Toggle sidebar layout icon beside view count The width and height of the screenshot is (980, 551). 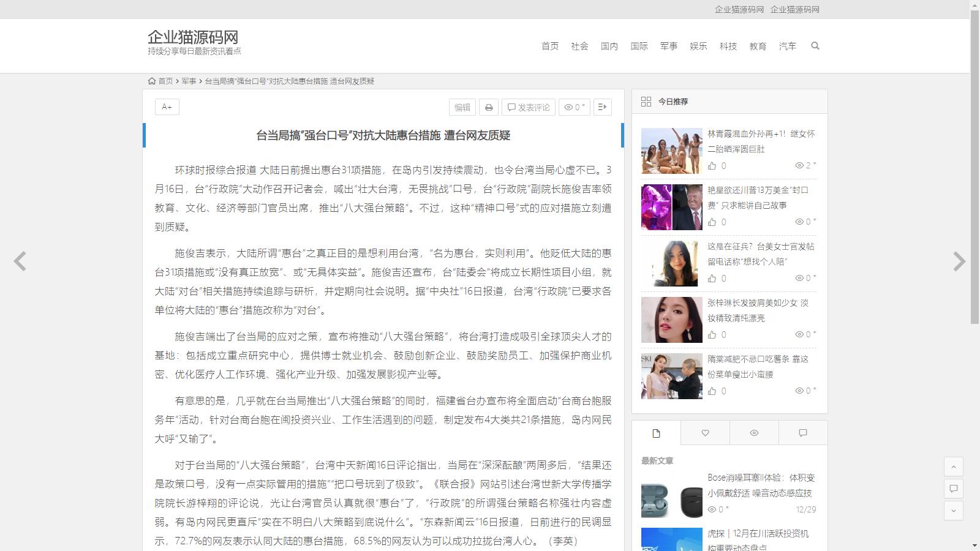[602, 107]
